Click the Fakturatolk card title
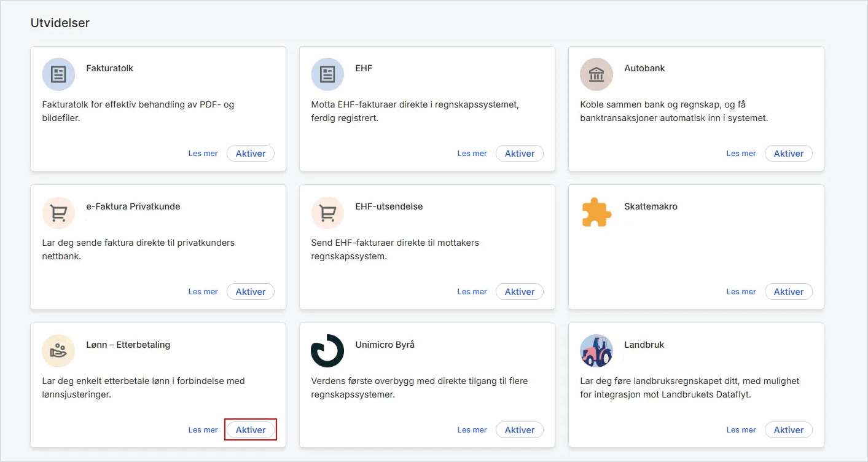 click(109, 68)
